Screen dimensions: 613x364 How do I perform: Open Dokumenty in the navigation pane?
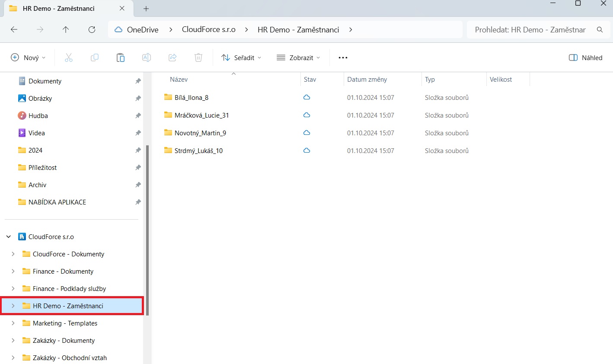pos(45,81)
